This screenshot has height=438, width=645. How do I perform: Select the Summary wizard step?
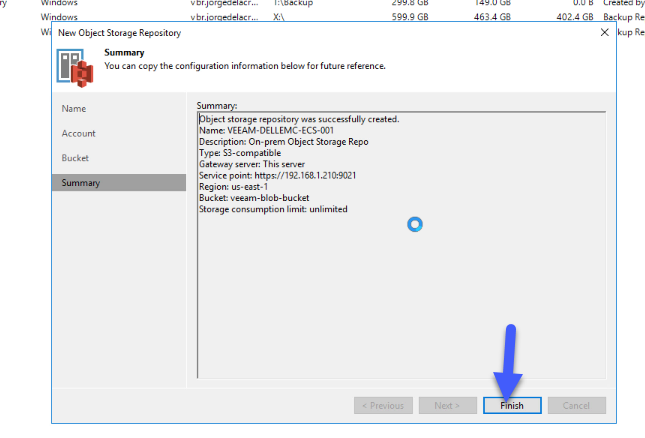(119, 183)
